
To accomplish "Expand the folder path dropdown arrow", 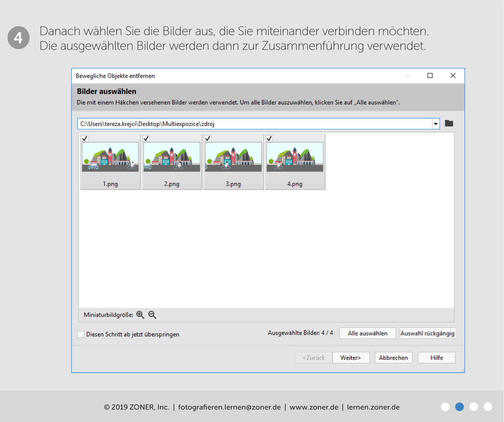I will pos(436,124).
